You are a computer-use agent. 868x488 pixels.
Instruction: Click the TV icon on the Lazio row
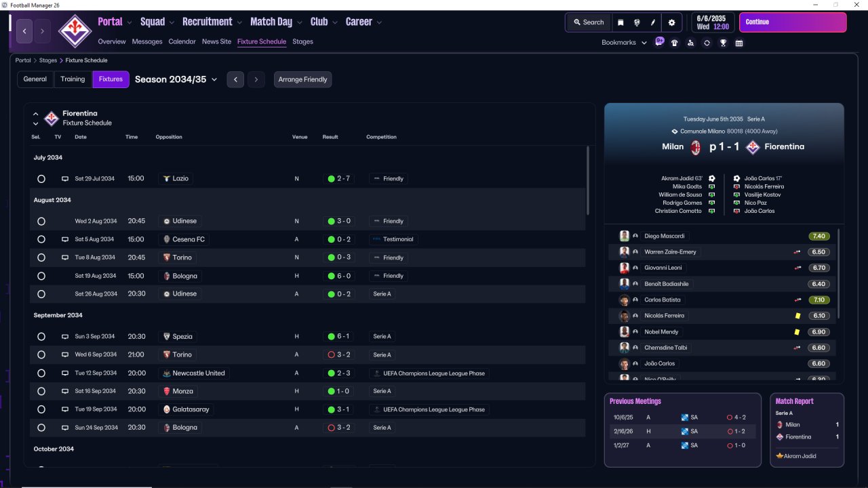(65, 179)
